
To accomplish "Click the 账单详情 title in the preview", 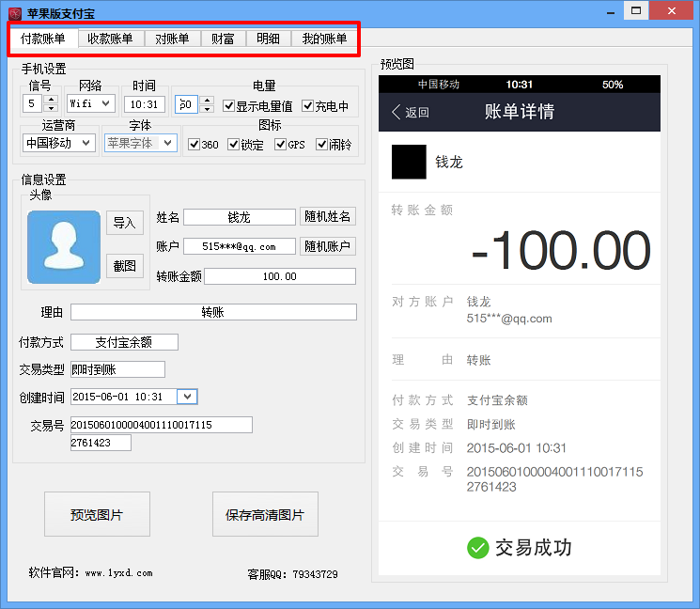I will (x=520, y=111).
